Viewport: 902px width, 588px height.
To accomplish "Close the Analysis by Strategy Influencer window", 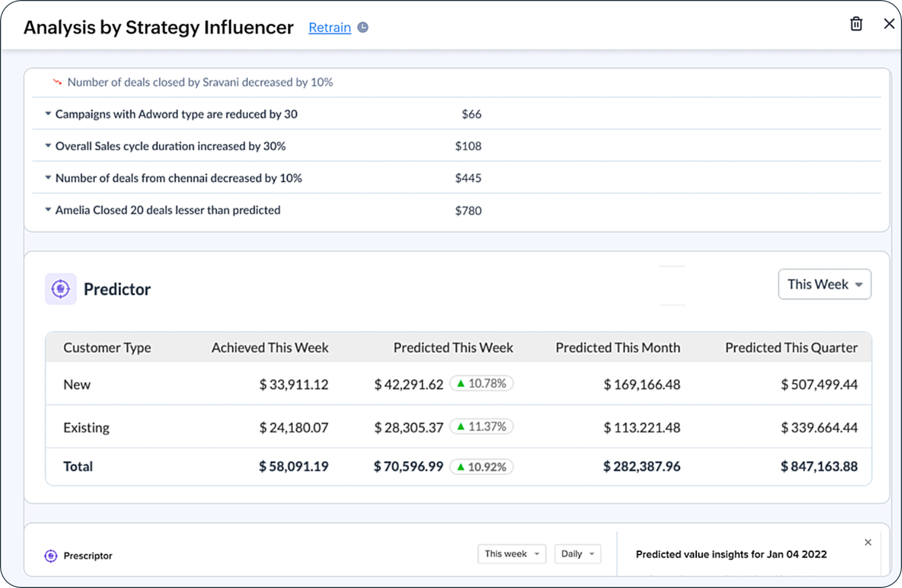I will click(x=889, y=24).
